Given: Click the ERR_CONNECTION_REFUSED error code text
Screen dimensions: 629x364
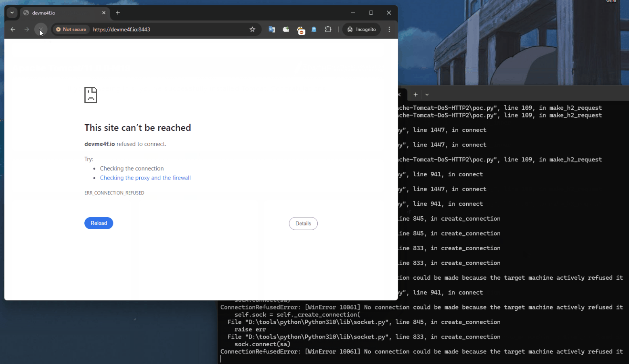Looking at the screenshot, I should coord(114,193).
